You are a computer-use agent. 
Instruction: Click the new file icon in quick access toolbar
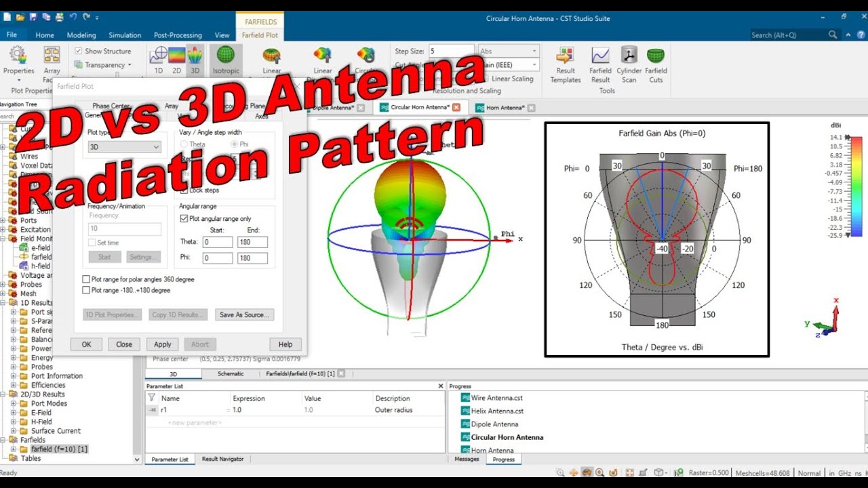click(x=7, y=16)
